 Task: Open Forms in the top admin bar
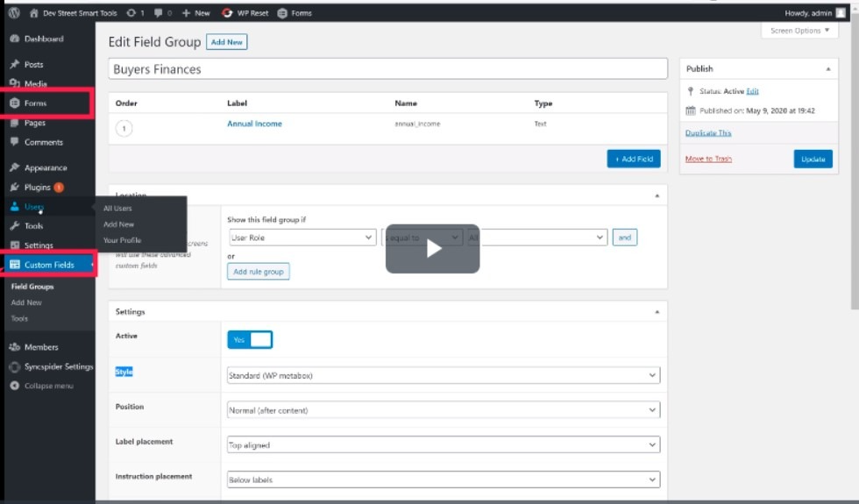[295, 13]
